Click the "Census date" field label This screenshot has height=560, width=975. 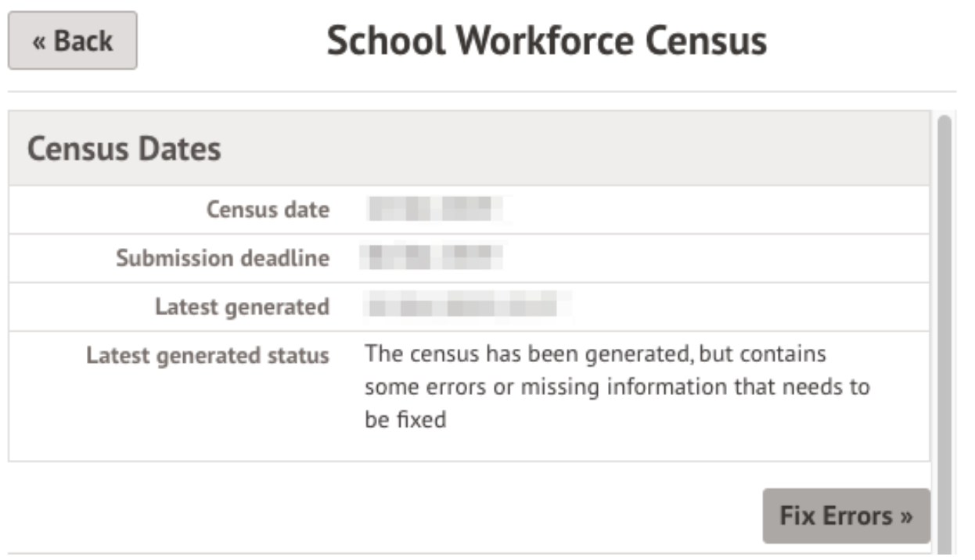click(268, 210)
